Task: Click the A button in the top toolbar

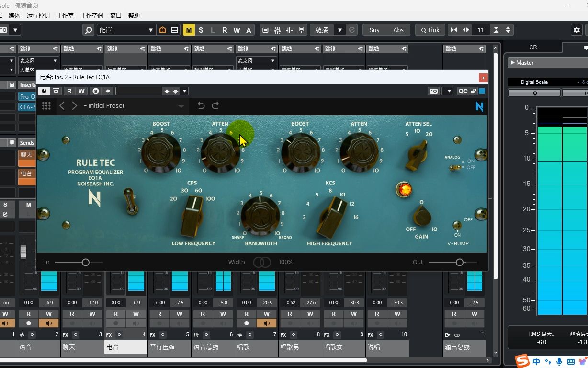Action: coord(249,30)
